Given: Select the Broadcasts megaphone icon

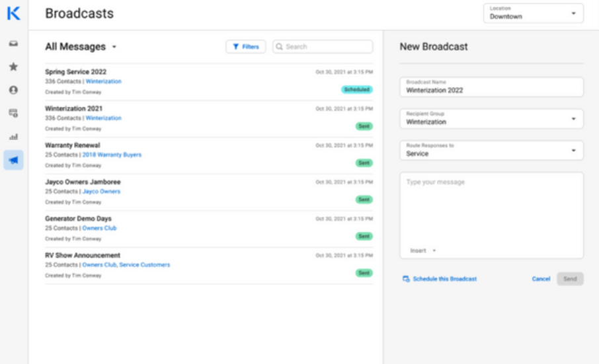Looking at the screenshot, I should 13,160.
